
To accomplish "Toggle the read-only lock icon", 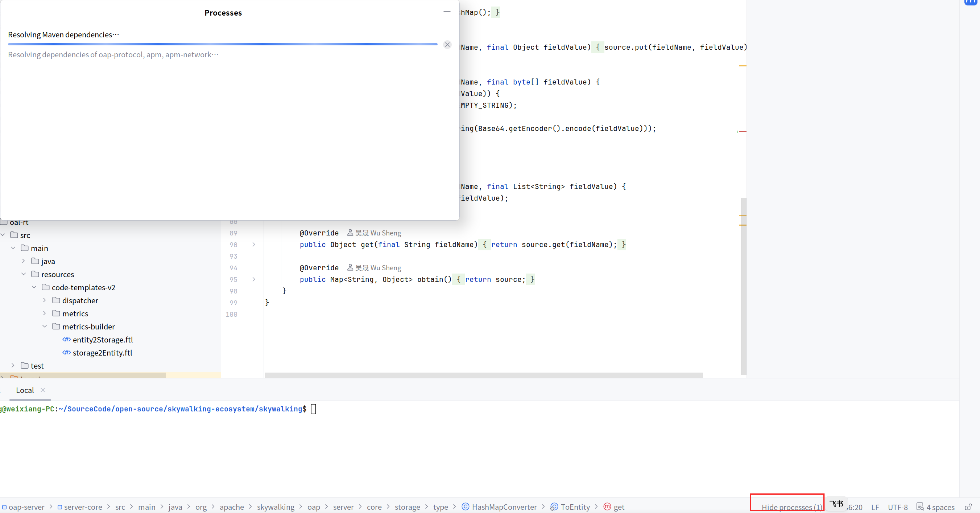I will coord(968,507).
